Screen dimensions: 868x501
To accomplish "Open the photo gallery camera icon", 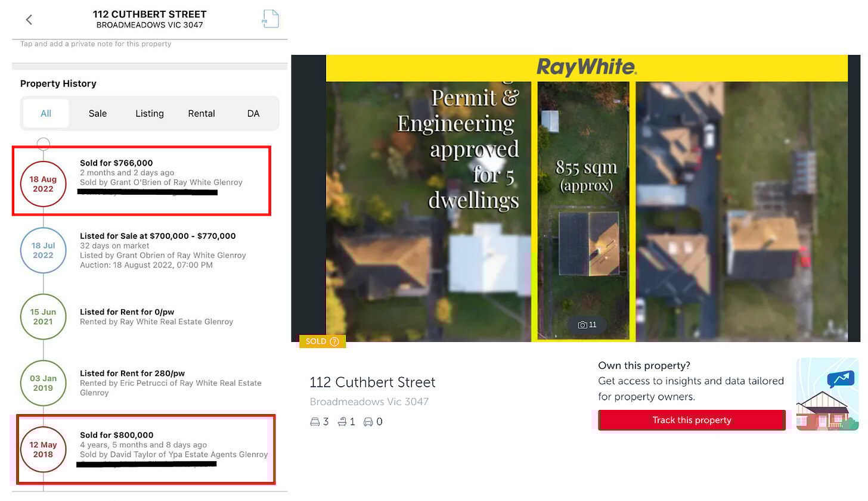I will [582, 325].
